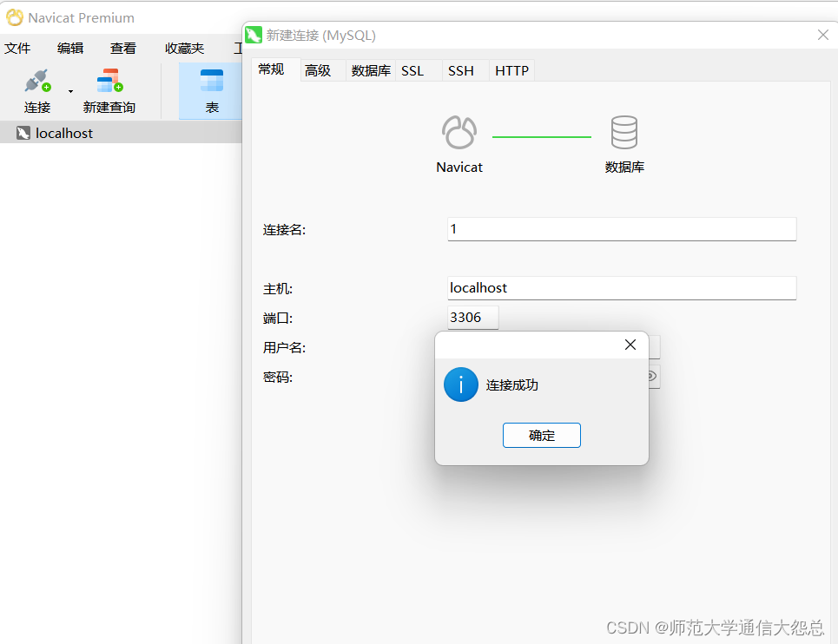Click the 连接成功 message text

(x=512, y=385)
